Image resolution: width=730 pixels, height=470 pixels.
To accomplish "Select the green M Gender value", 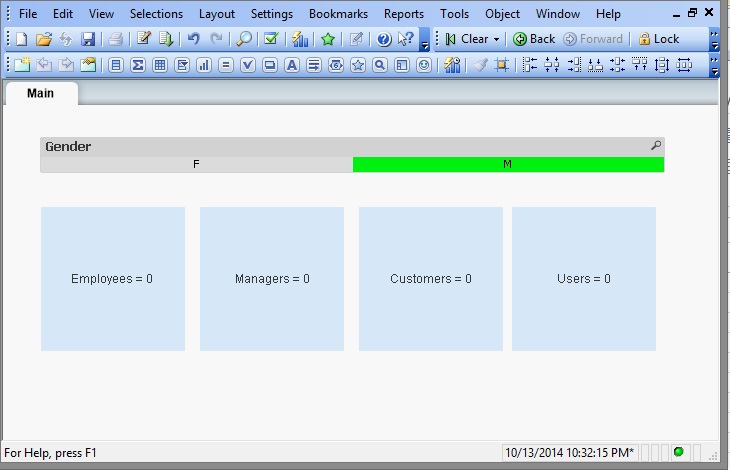I will pos(508,164).
